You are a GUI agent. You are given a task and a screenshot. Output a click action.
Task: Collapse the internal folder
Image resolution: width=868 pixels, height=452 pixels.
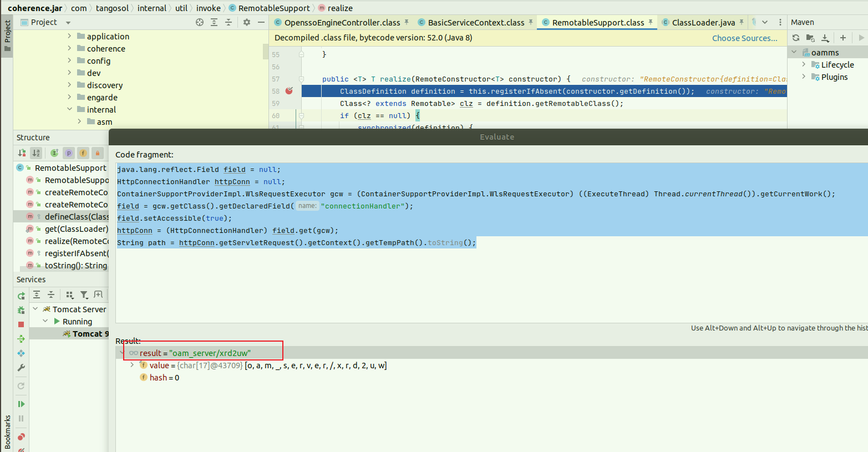(69, 109)
